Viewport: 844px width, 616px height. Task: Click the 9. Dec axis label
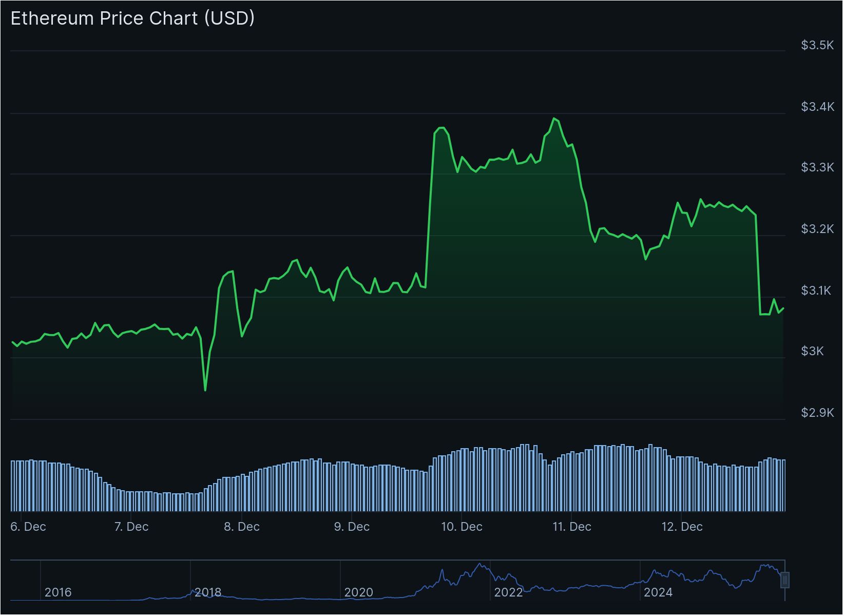352,527
